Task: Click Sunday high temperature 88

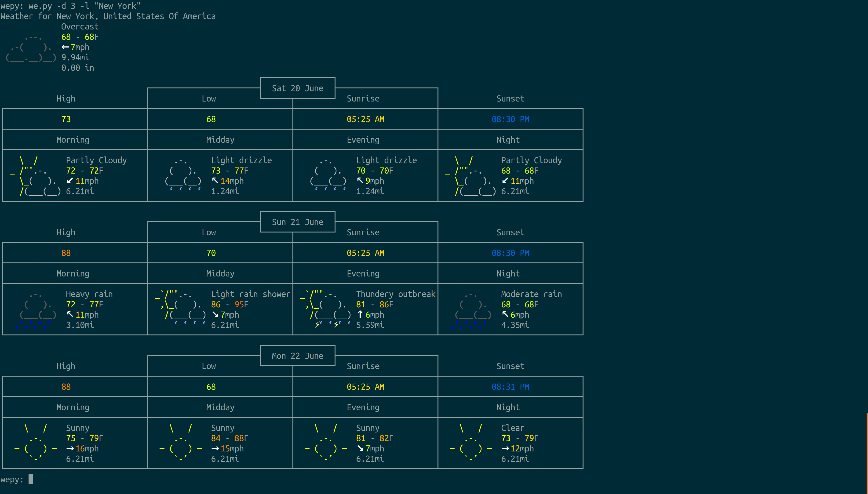Action: [x=66, y=253]
